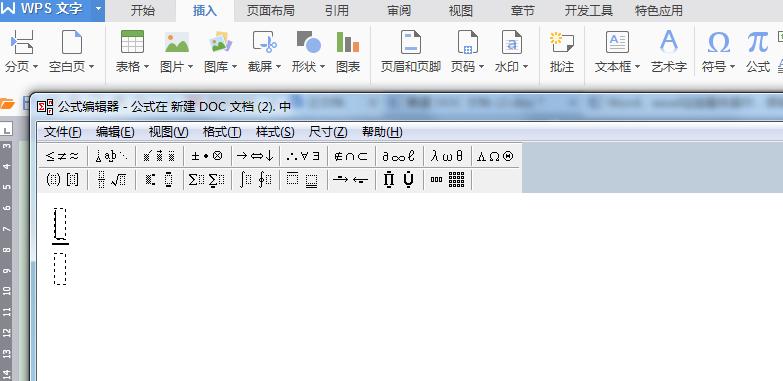Switch to 章节 ribbon tab
This screenshot has width=783, height=381.
(522, 10)
